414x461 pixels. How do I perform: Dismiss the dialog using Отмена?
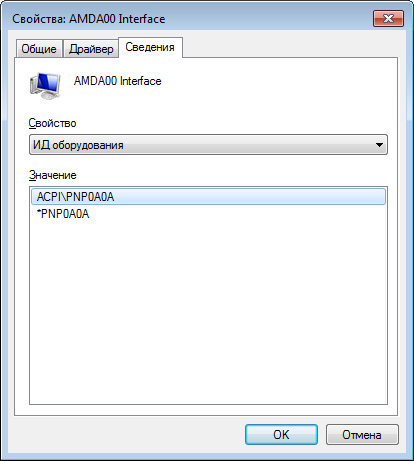(x=362, y=435)
